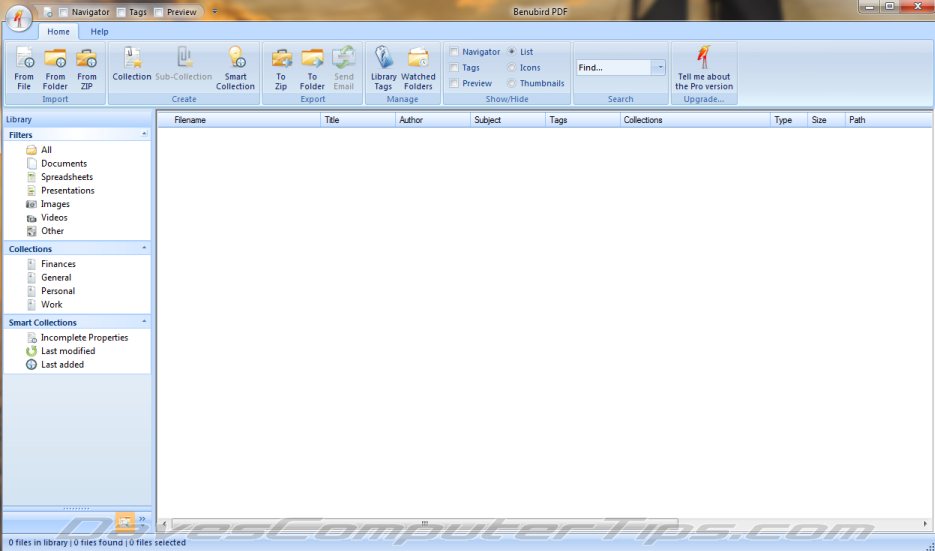Open the Work collection
This screenshot has width=935, height=551.
pyautogui.click(x=52, y=305)
